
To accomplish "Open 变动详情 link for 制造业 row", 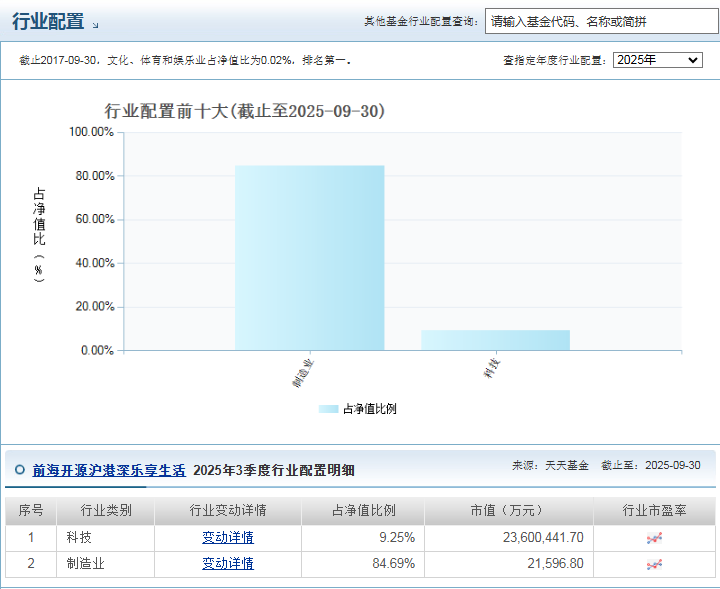I will pos(228,563).
